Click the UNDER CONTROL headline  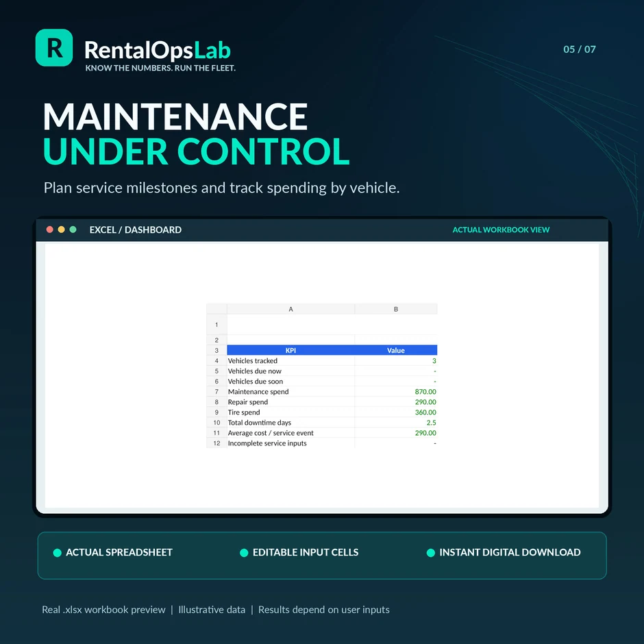point(197,151)
